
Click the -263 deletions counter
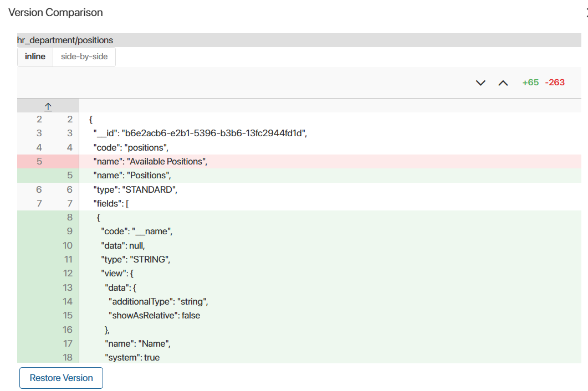click(x=554, y=83)
